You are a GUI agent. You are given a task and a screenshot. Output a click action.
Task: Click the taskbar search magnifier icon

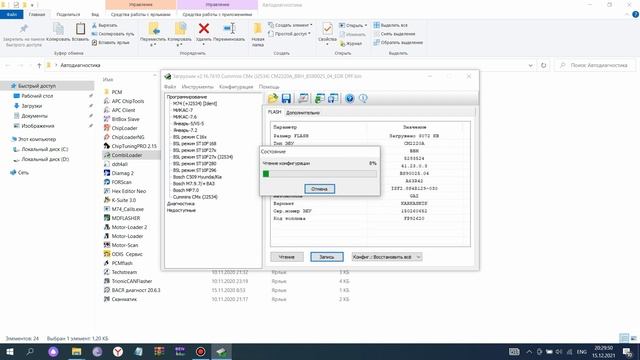click(x=30, y=351)
